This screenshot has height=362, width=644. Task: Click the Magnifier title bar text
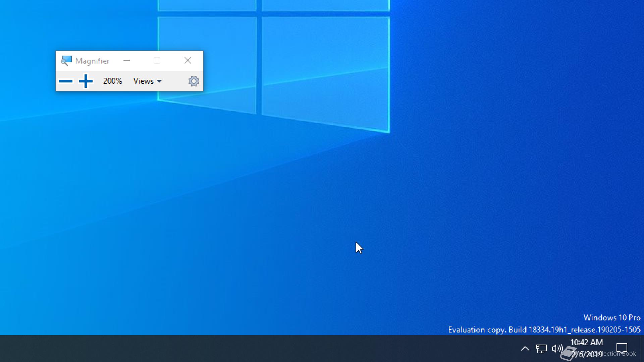[x=92, y=61]
